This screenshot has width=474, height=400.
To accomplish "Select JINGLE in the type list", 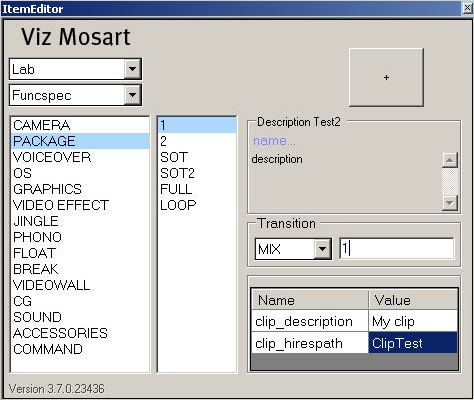I will coord(80,221).
